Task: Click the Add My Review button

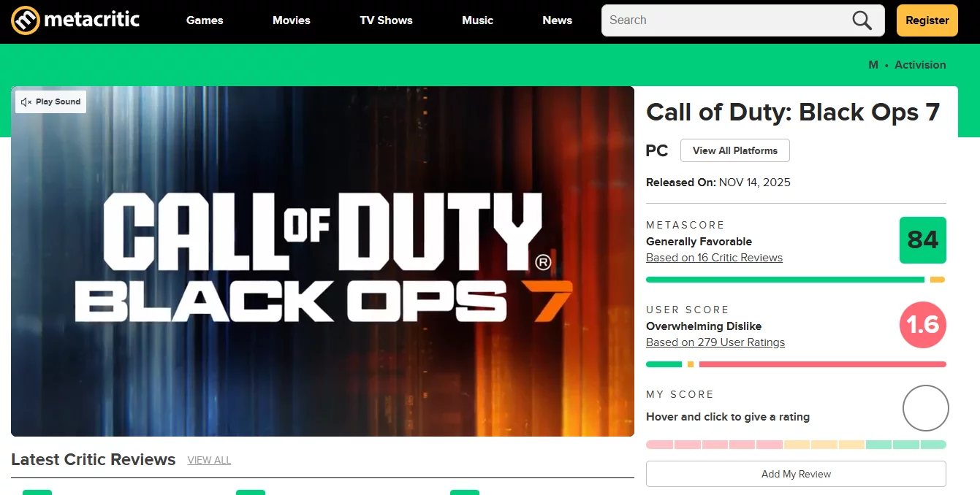Action: point(796,474)
